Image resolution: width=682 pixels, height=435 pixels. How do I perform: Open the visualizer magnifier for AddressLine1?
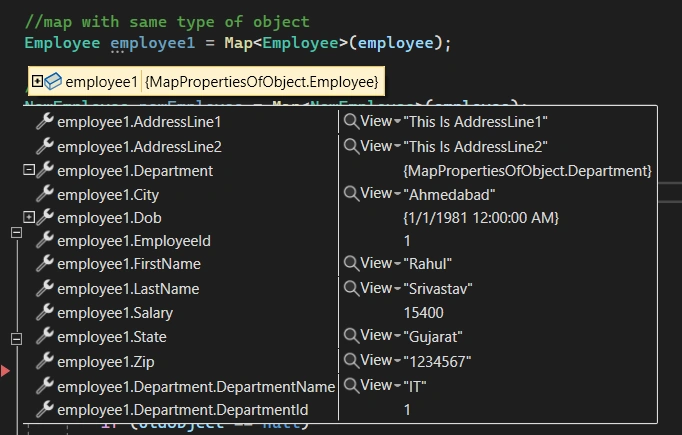click(x=351, y=121)
